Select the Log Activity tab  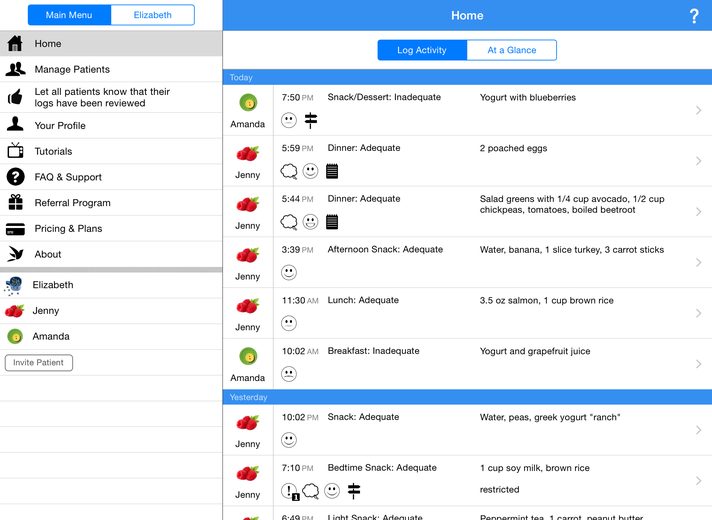(422, 50)
